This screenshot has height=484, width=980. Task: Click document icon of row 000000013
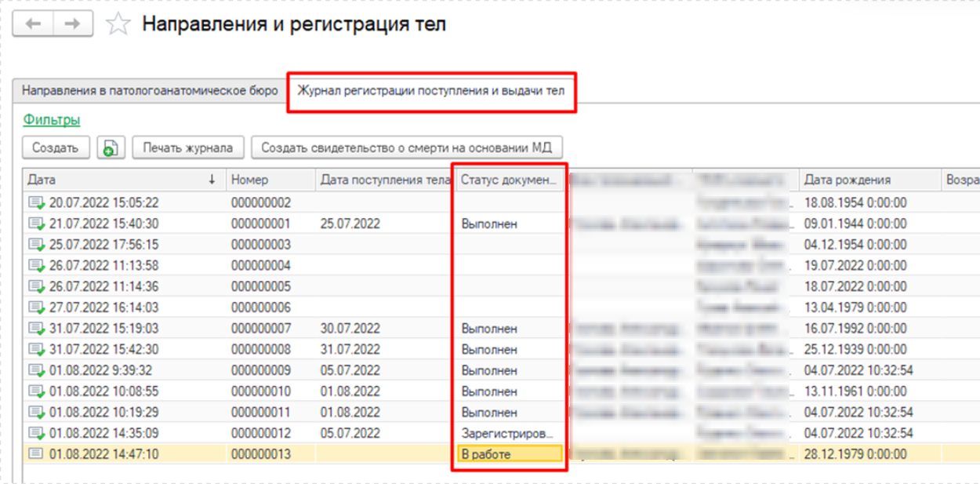pos(36,453)
